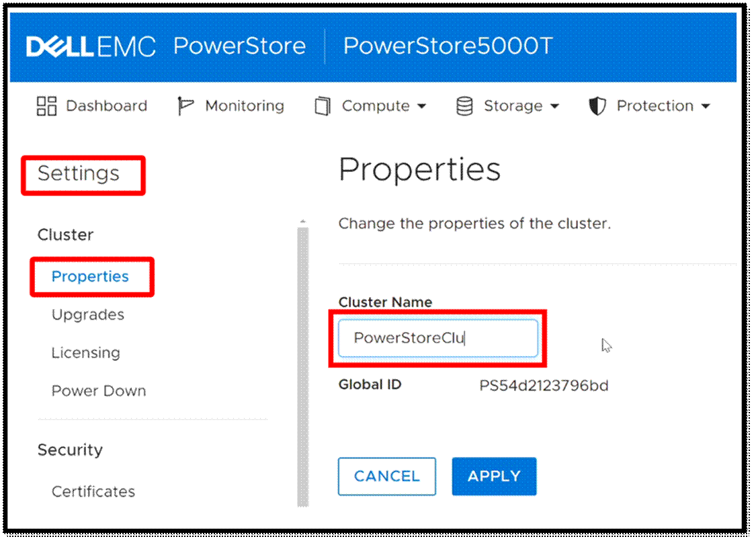Viewport: 756px width, 543px height.
Task: Expand the Protection dropdown arrow
Action: [705, 107]
